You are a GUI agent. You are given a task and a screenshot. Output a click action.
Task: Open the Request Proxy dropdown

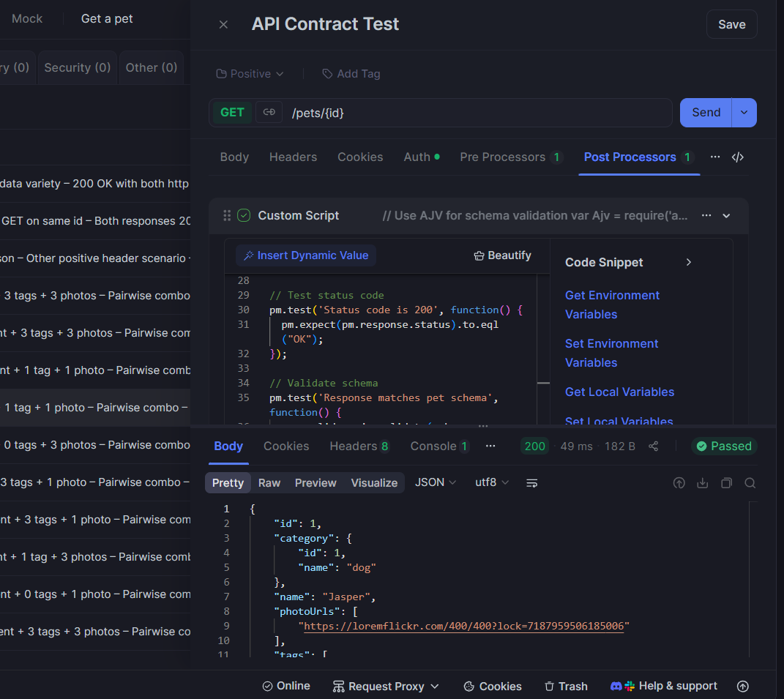[386, 687]
